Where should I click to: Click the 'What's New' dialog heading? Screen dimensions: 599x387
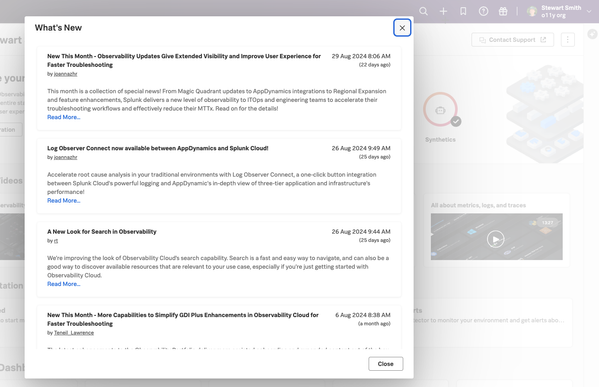coord(58,28)
